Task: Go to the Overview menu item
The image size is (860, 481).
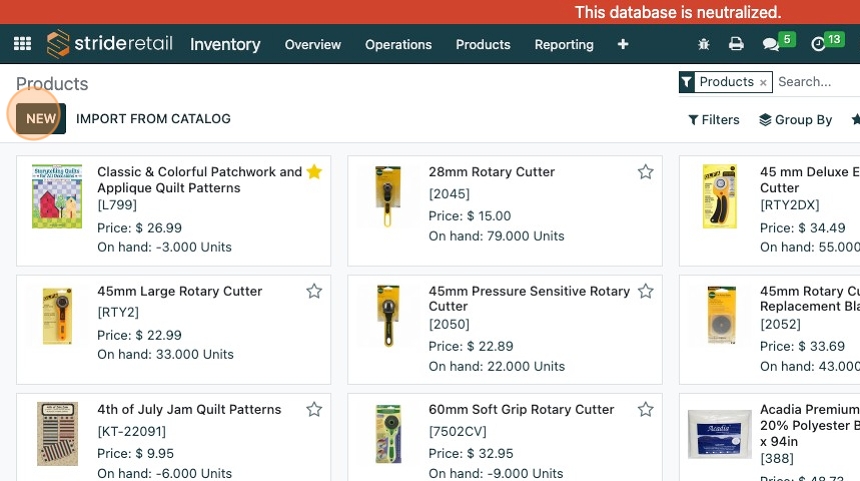Action: [313, 44]
